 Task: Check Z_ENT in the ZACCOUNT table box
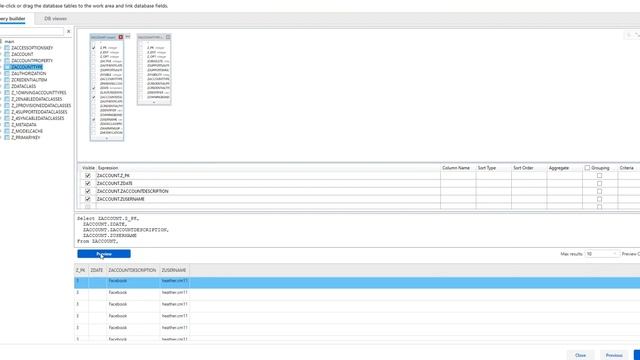93,52
